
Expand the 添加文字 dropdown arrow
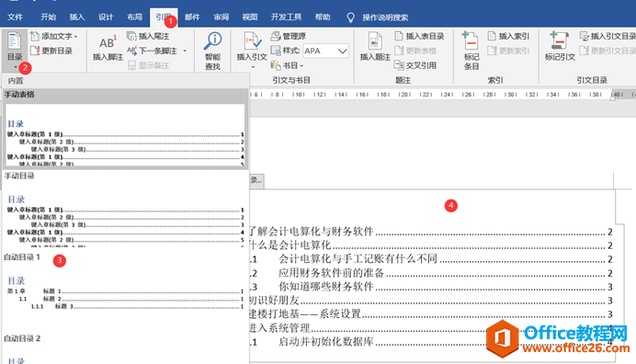[x=76, y=37]
